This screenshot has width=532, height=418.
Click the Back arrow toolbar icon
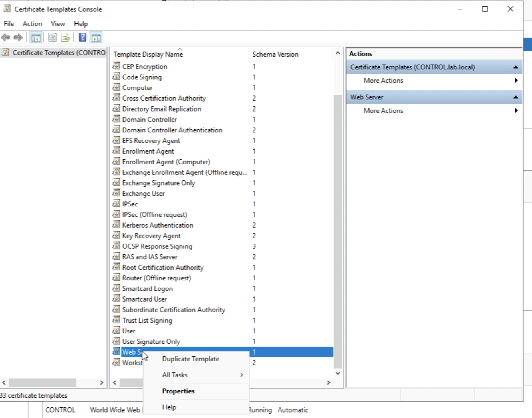6,37
